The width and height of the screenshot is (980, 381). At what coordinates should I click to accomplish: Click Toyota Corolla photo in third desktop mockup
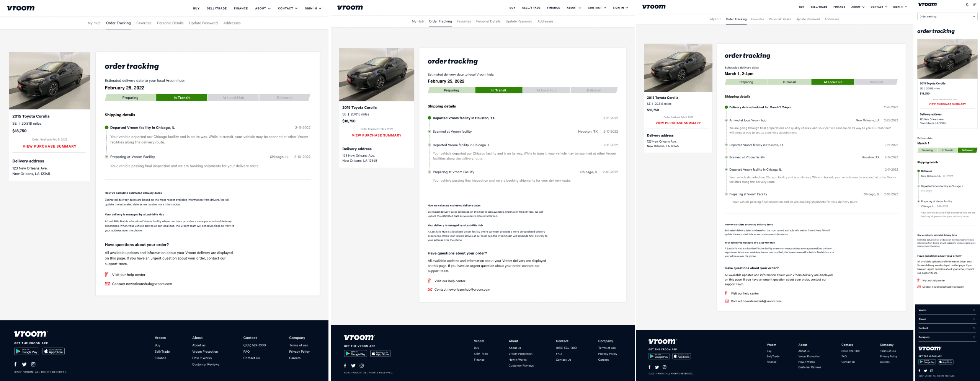point(678,68)
